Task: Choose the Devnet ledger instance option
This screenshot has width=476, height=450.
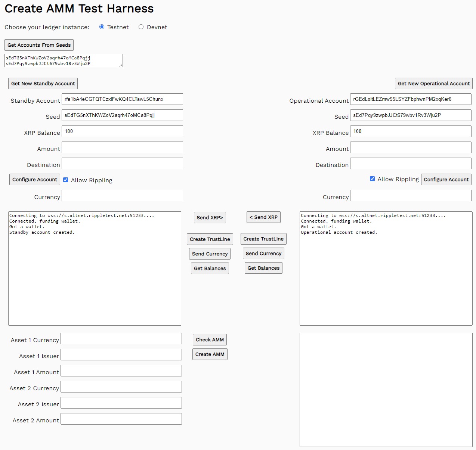Action: 141,27
